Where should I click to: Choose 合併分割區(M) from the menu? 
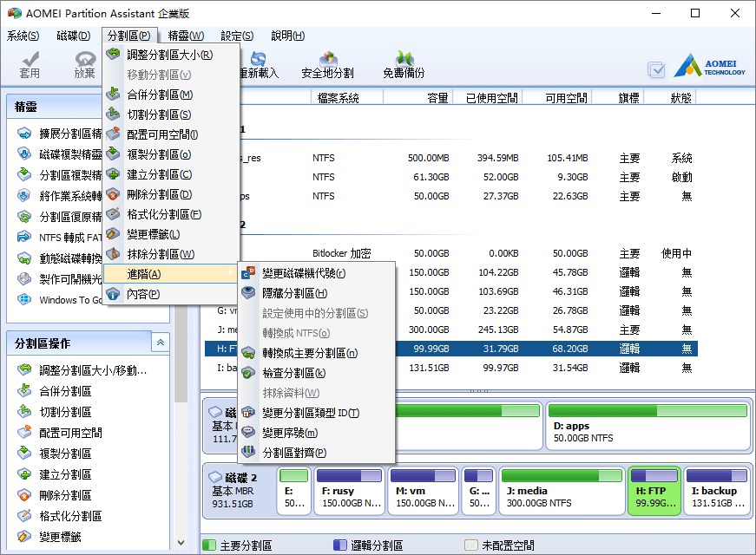(171, 95)
